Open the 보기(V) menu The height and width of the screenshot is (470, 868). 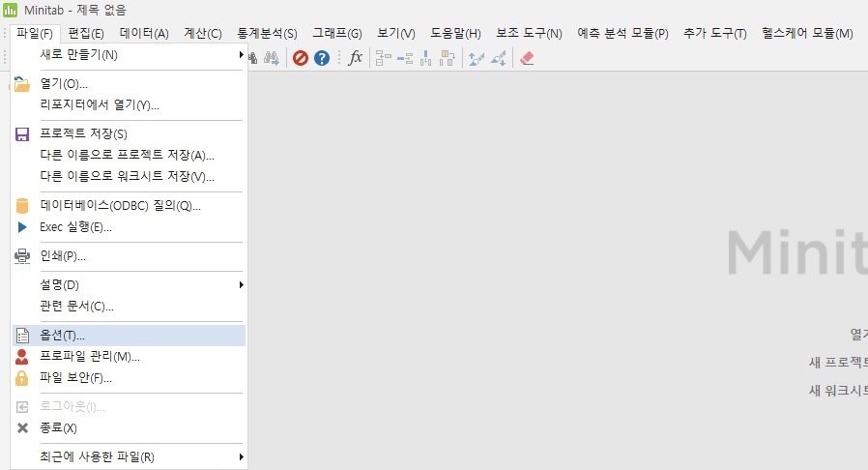coord(395,33)
